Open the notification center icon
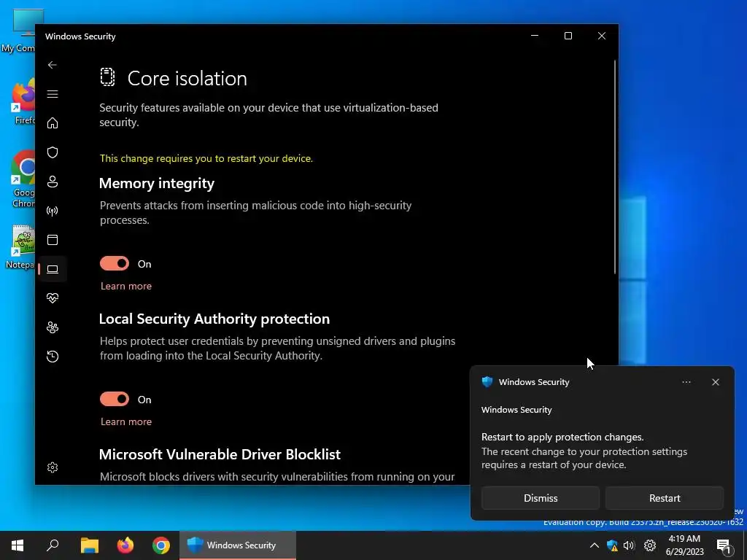Screen dimensions: 747x560 723,545
